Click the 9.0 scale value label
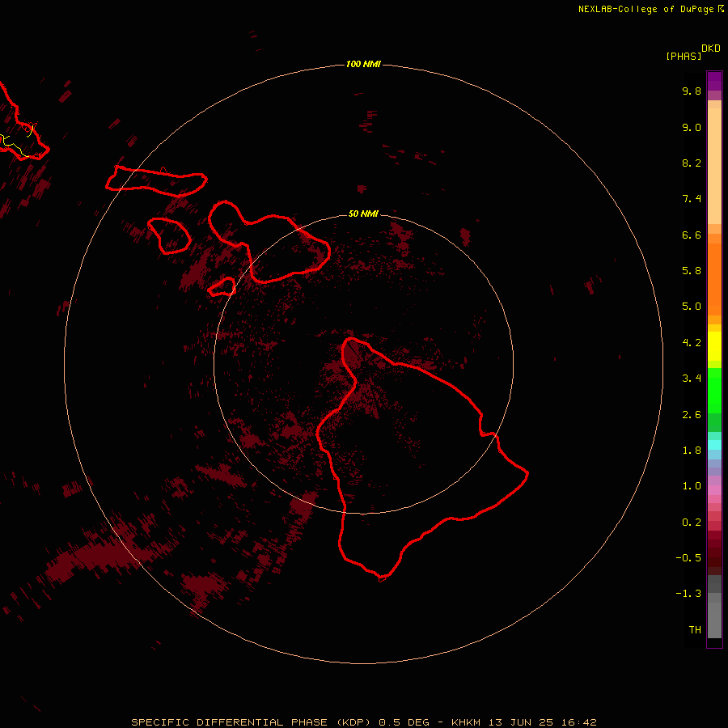728x728 pixels. pos(692,127)
